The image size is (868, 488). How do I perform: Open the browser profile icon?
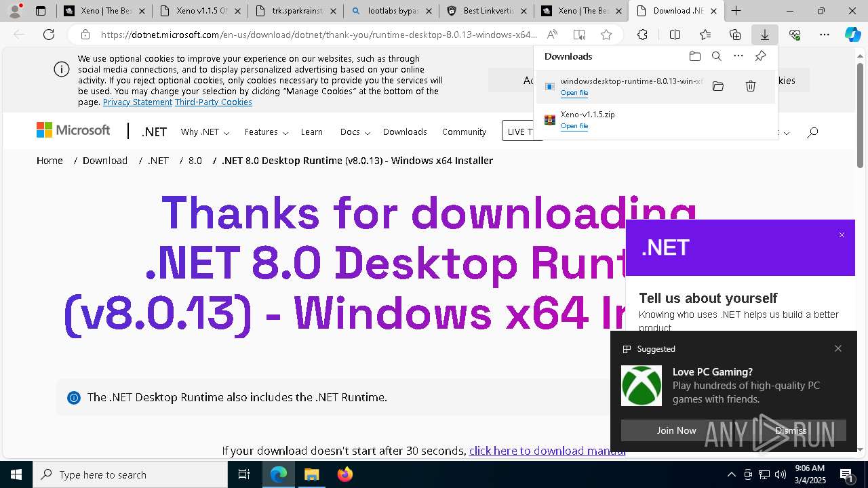(x=14, y=11)
